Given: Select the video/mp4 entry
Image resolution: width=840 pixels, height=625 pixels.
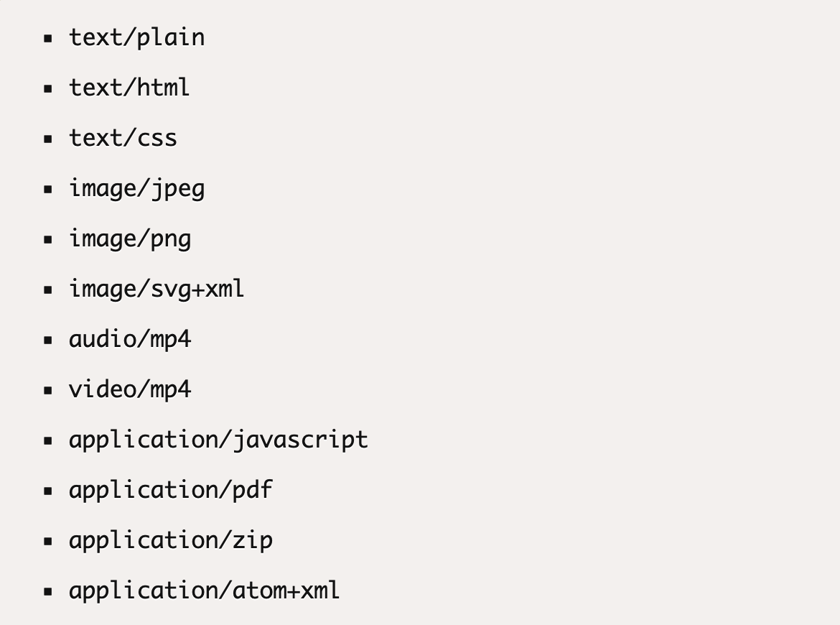Looking at the screenshot, I should point(130,389).
